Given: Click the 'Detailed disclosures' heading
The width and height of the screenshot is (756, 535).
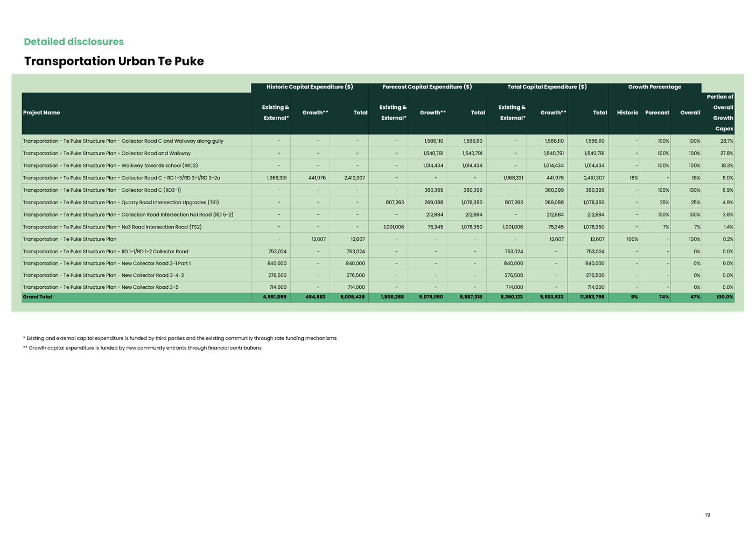Looking at the screenshot, I should 74,41.
